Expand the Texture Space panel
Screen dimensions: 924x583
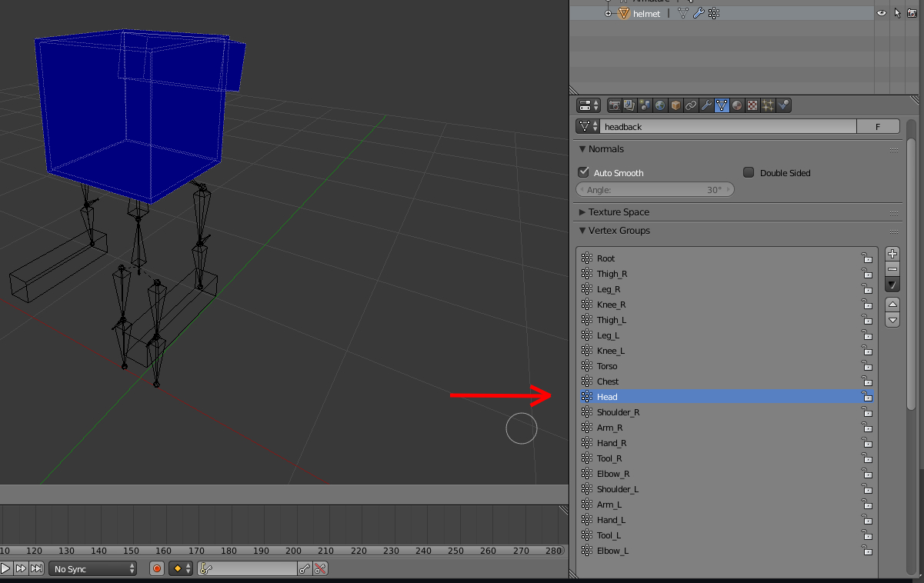click(x=582, y=212)
